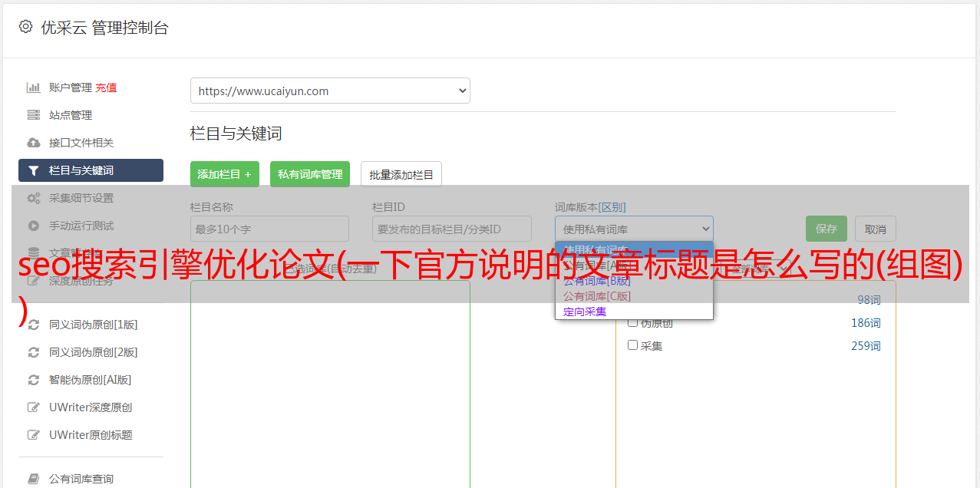Open 公有词库查询 in the sidebar
The height and width of the screenshot is (488, 980).
click(81, 479)
